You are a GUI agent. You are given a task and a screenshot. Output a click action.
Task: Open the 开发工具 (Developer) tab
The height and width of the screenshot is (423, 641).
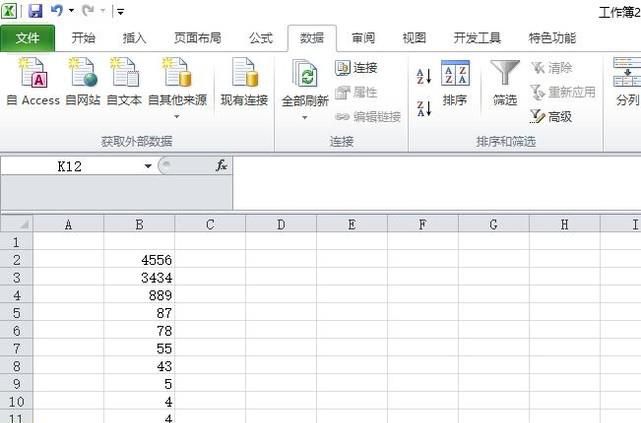[477, 38]
